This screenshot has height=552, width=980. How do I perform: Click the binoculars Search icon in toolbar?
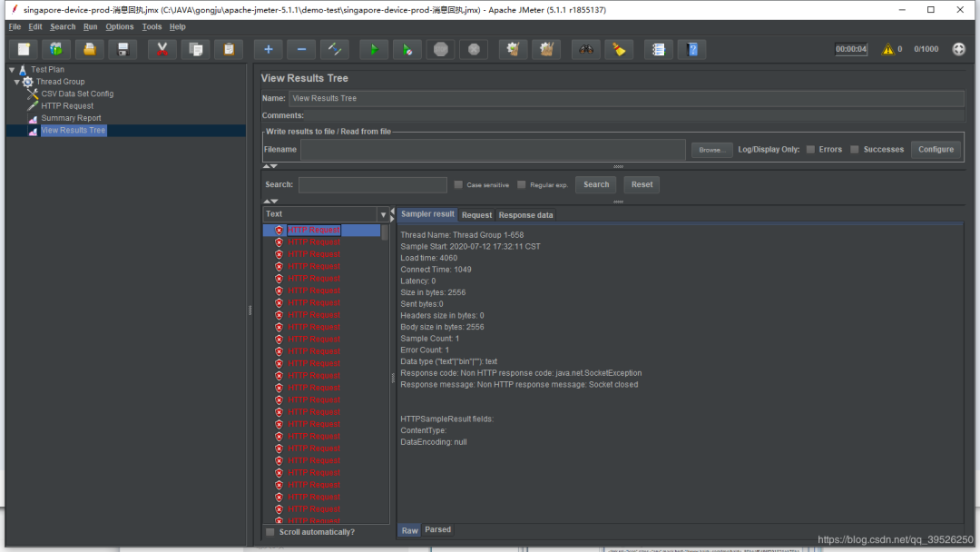point(586,49)
